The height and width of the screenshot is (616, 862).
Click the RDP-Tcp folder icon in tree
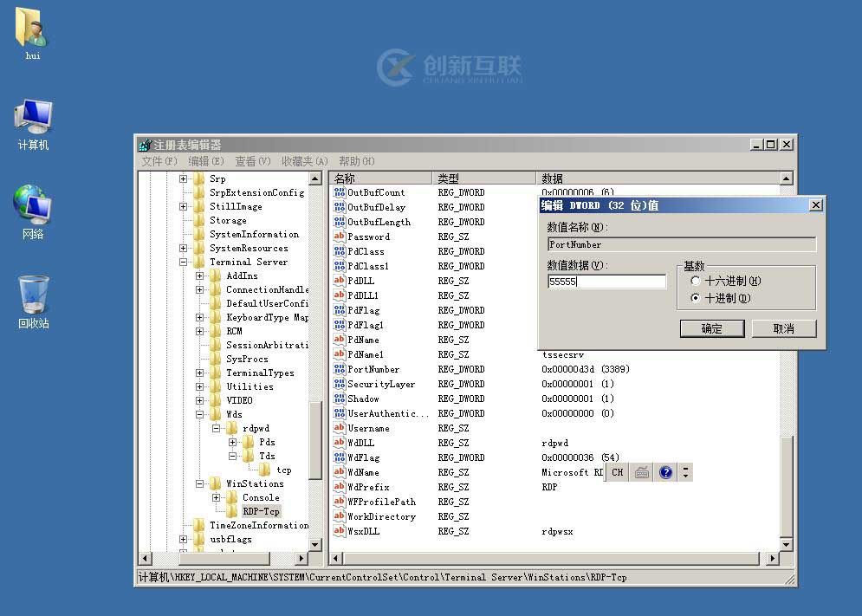[x=232, y=511]
